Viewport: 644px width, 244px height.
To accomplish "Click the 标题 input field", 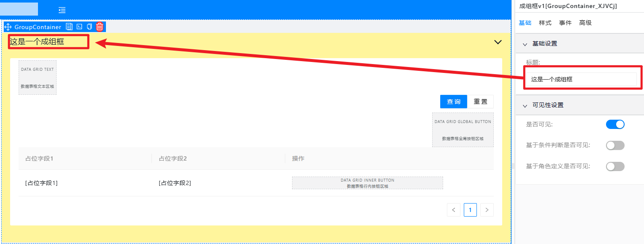I will 582,79.
